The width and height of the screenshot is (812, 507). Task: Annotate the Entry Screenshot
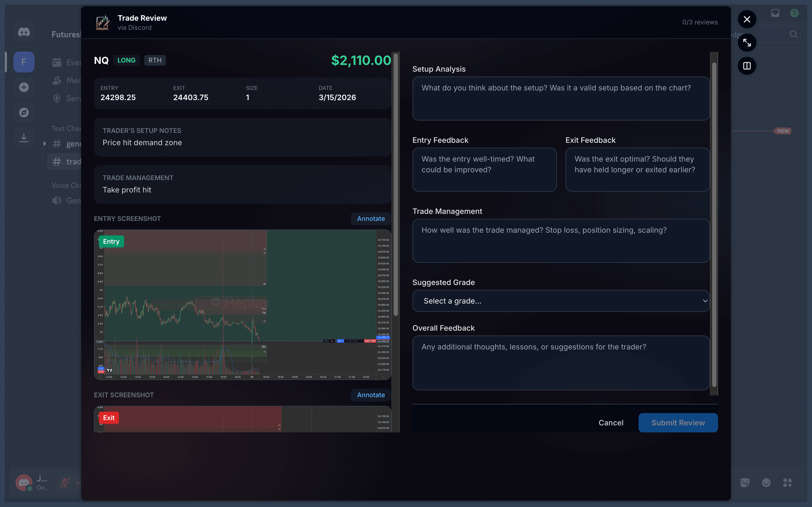point(370,219)
